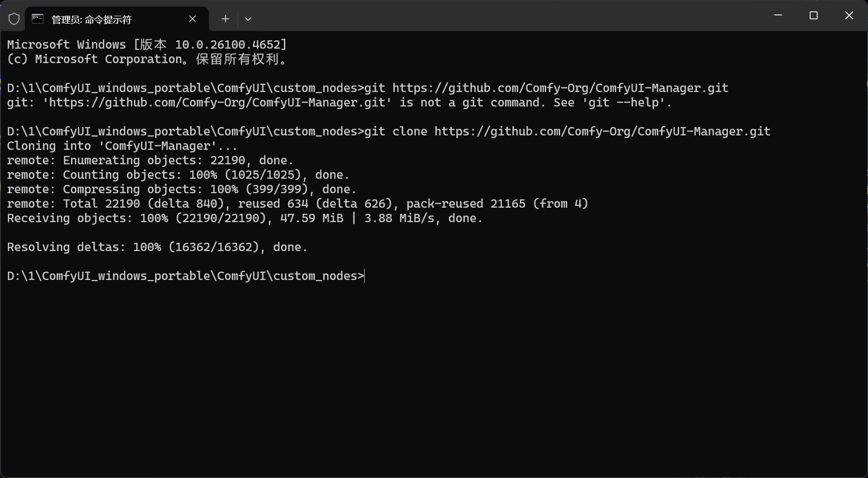Open a new tab with plus button

pyautogui.click(x=225, y=19)
